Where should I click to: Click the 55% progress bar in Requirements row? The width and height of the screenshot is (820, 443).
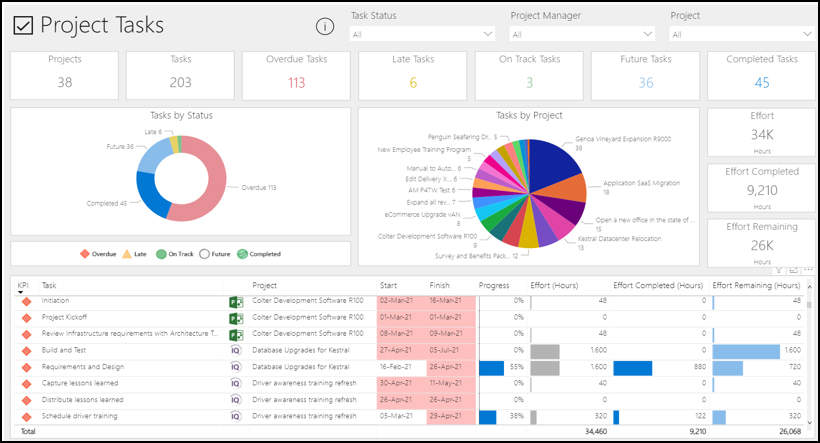492,368
